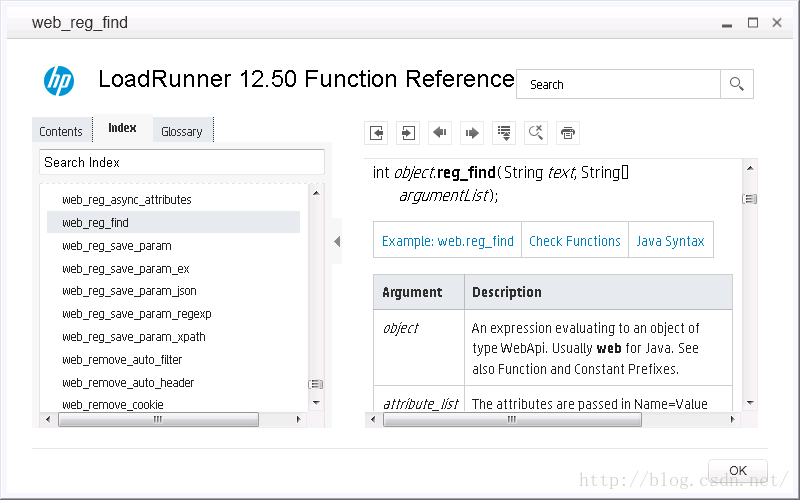The width and height of the screenshot is (800, 500).
Task: Click content pane scroll left arrow
Action: point(373,419)
